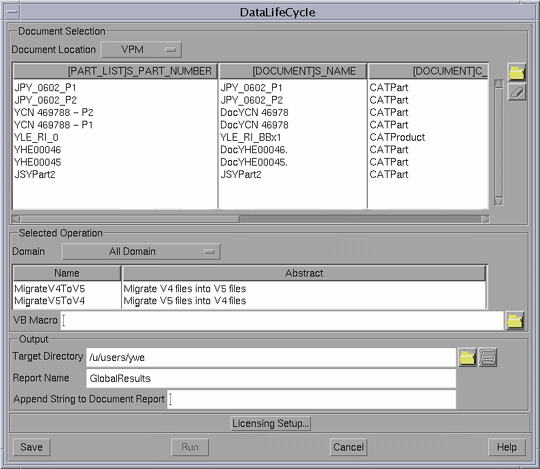Click the [DOCUMENT]S_NAME column header
This screenshot has height=469, width=540.
(x=293, y=71)
